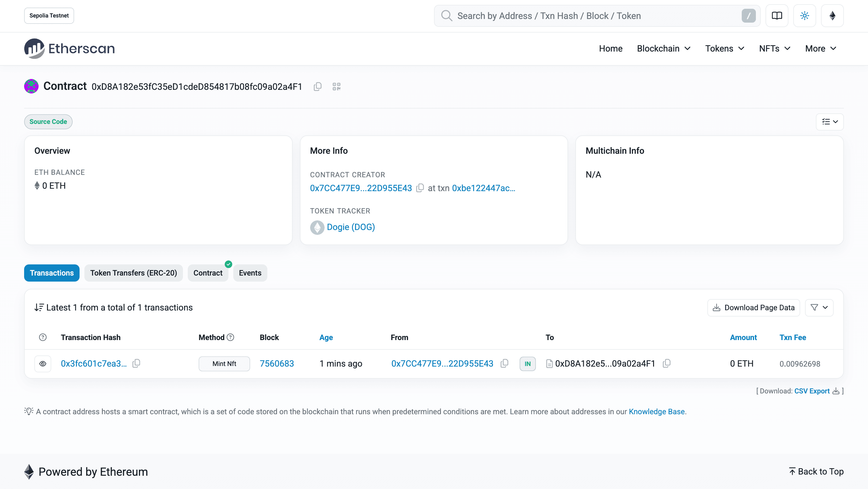Copy the transaction hash 0x3fc601c7ea3
868x489 pixels.
point(136,363)
